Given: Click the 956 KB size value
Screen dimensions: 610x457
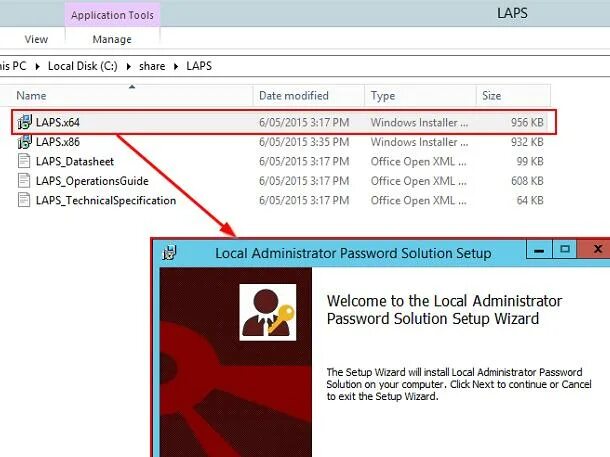Looking at the screenshot, I should 527,123.
